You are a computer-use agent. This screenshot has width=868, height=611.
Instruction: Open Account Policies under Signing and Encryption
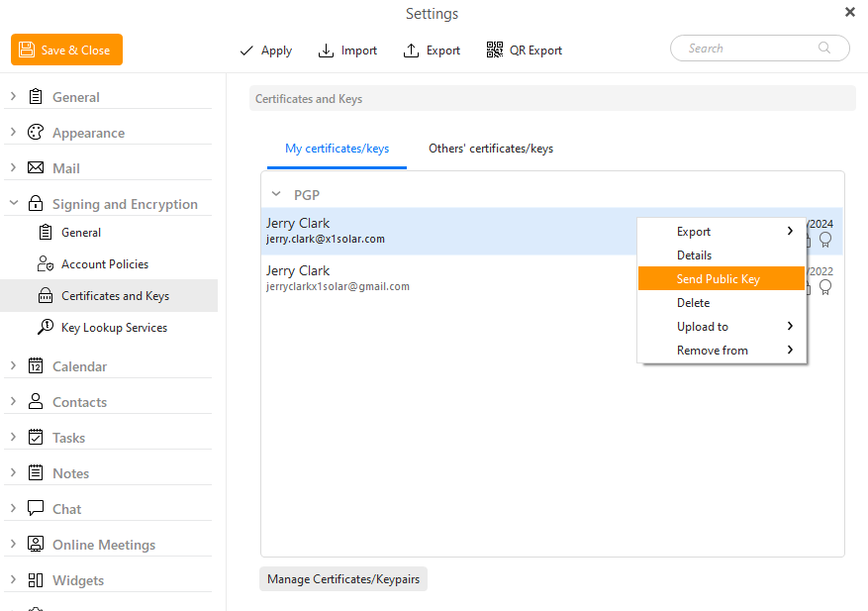tap(105, 264)
